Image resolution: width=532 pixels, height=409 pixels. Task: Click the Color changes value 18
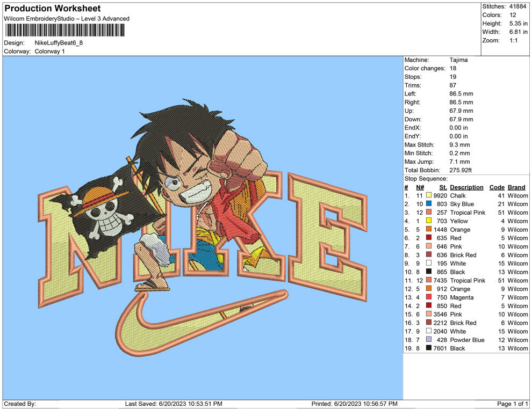[453, 68]
